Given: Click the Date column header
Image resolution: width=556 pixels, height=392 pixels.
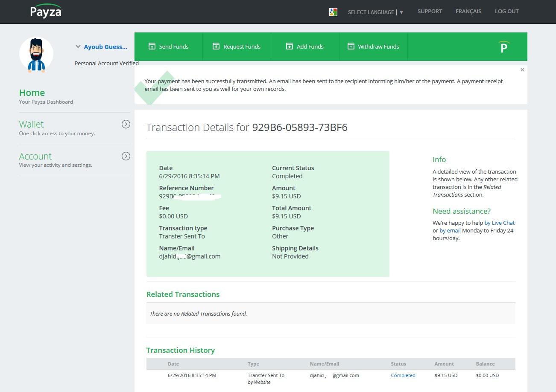Looking at the screenshot, I should (x=173, y=364).
